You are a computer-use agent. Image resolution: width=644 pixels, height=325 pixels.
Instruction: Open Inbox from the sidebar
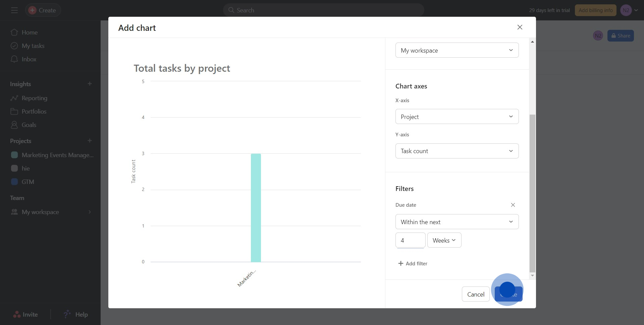tap(29, 59)
